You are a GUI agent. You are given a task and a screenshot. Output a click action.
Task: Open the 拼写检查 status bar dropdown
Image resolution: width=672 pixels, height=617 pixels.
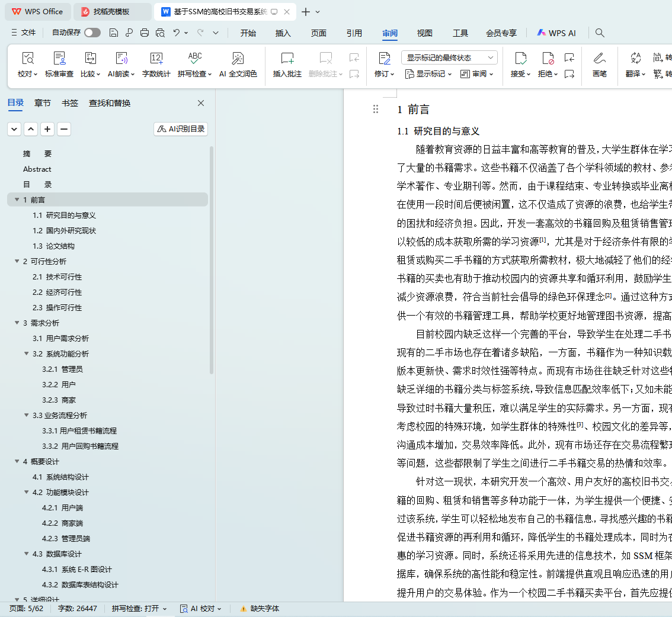pos(139,609)
